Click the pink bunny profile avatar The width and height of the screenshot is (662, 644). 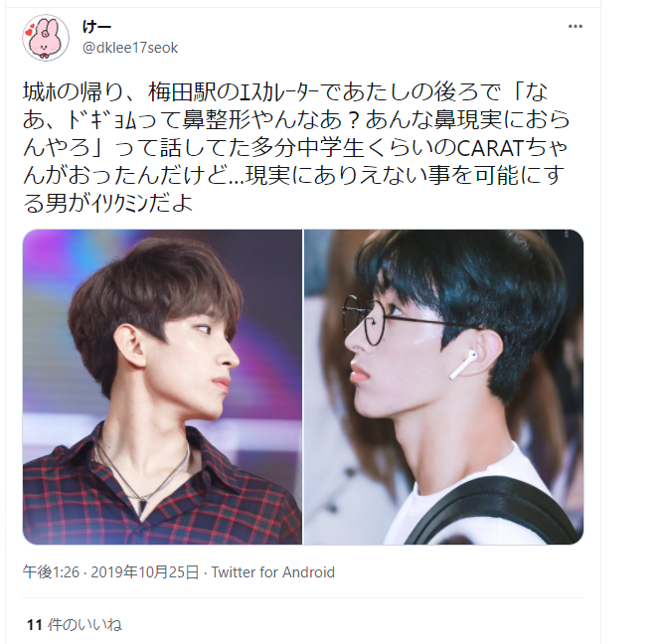[x=46, y=38]
